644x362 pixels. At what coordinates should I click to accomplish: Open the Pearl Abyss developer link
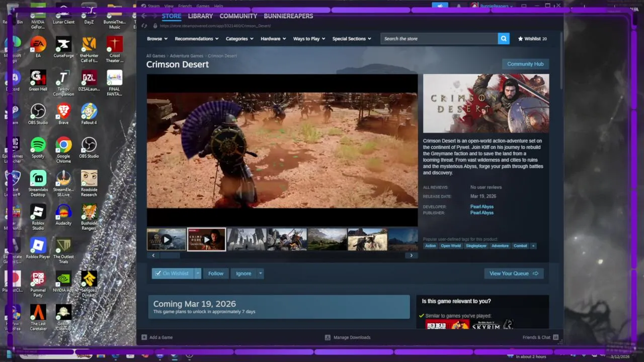[x=481, y=207]
